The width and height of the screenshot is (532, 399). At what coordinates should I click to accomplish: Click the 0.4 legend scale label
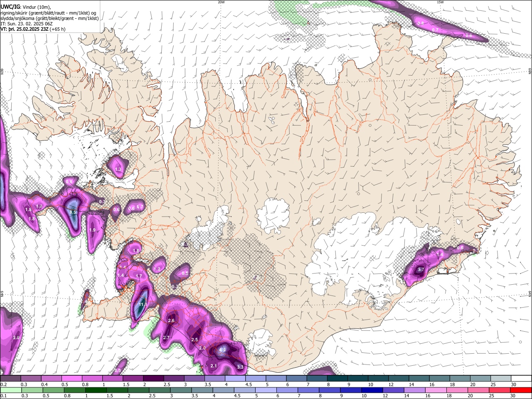(x=45, y=384)
